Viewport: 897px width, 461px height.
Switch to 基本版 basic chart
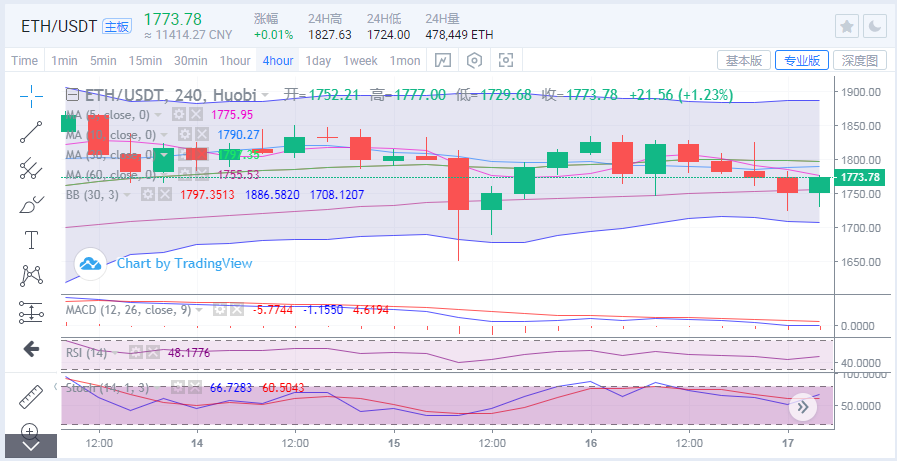(744, 60)
